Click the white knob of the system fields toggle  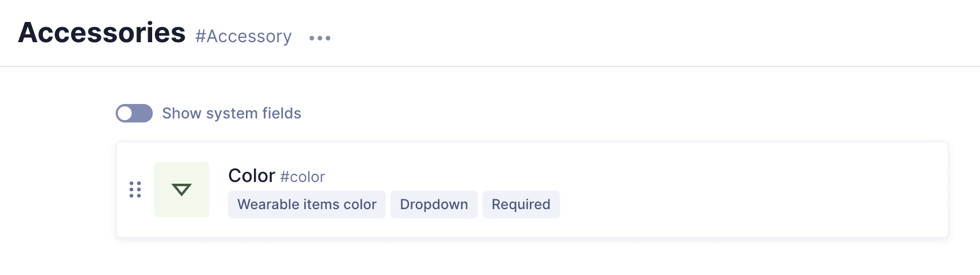125,113
